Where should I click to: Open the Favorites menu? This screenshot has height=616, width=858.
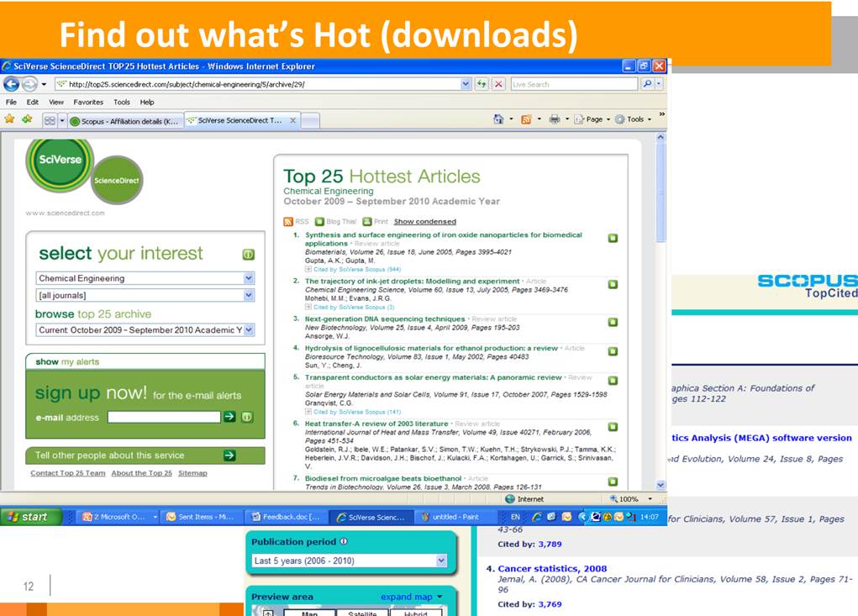(x=88, y=102)
